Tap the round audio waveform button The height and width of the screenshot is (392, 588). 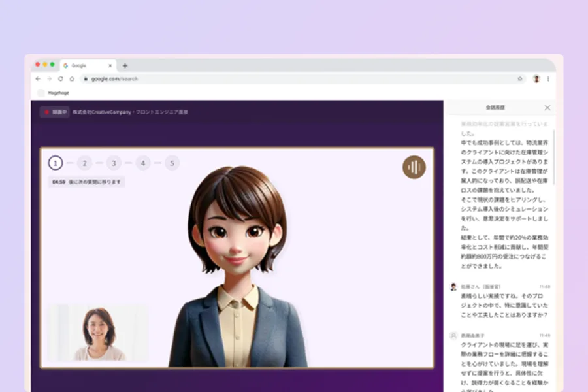[414, 167]
